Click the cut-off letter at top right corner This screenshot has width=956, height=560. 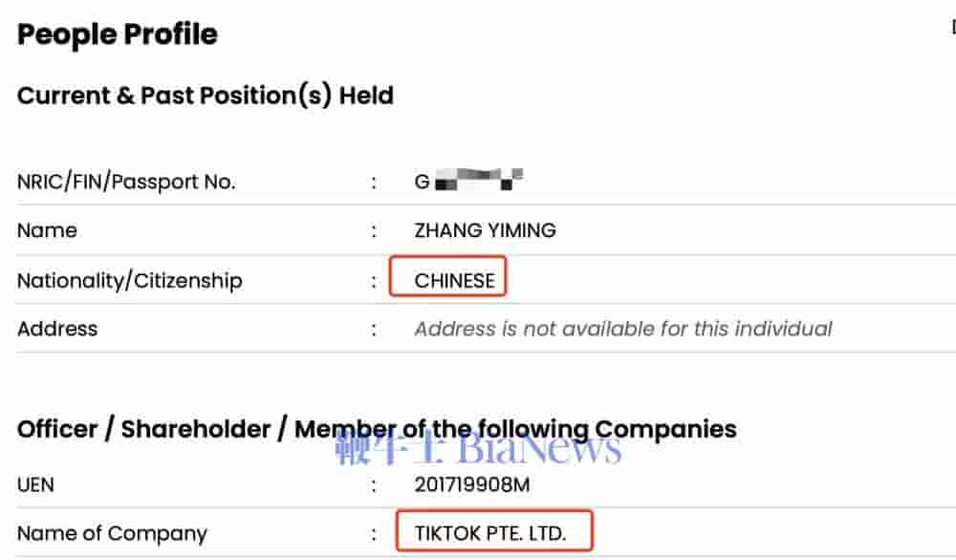click(952, 29)
